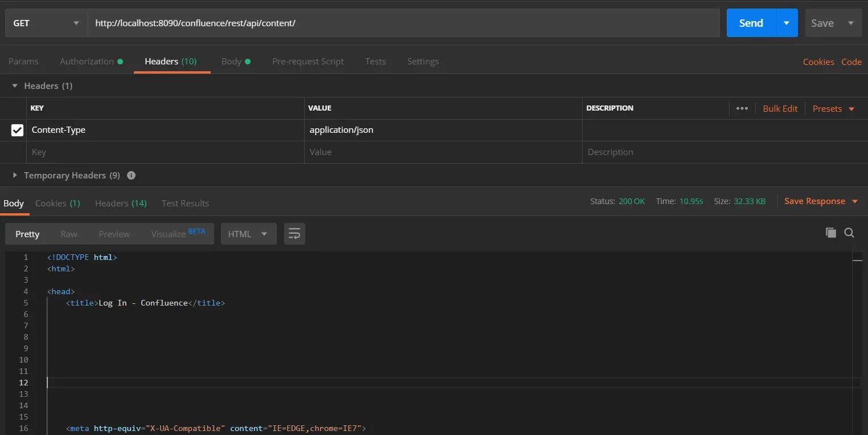Select the Visualize BETA view

tap(178, 233)
